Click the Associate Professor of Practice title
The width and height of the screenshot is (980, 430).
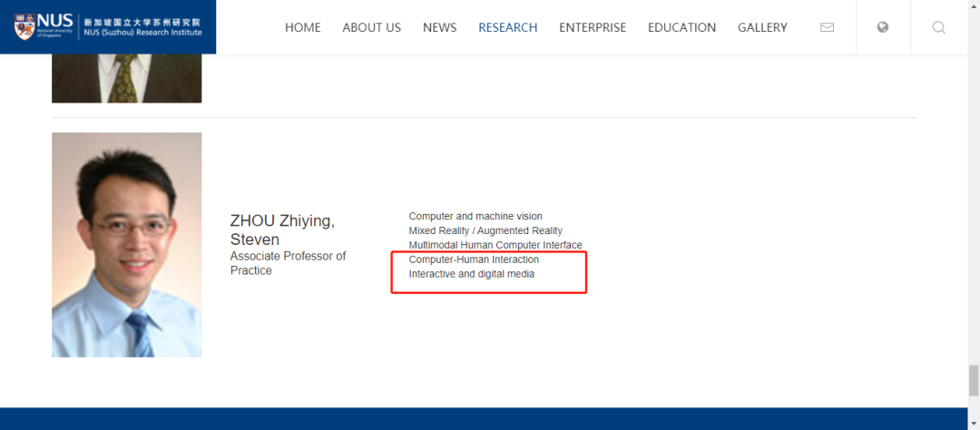click(x=288, y=263)
